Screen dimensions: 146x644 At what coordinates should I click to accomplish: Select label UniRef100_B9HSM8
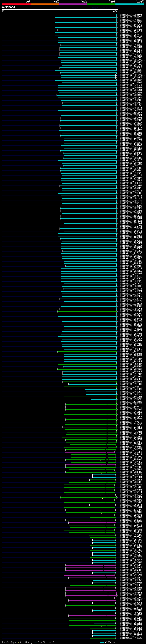[131, 58]
